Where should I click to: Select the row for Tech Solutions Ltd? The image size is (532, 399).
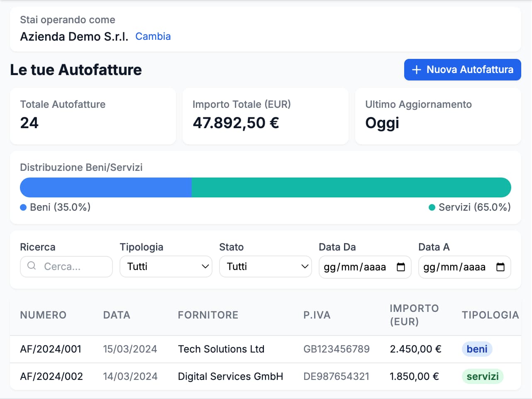coord(221,349)
